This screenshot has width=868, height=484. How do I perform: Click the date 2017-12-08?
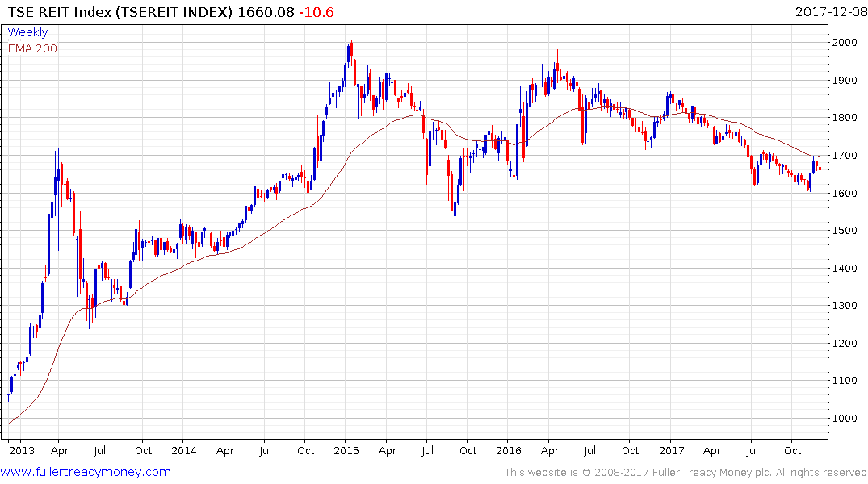click(831, 12)
